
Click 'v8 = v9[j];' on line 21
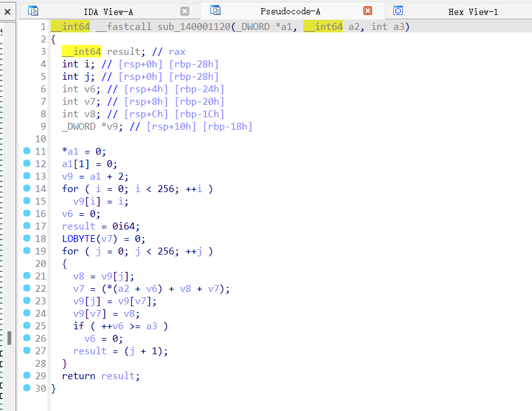(x=104, y=276)
